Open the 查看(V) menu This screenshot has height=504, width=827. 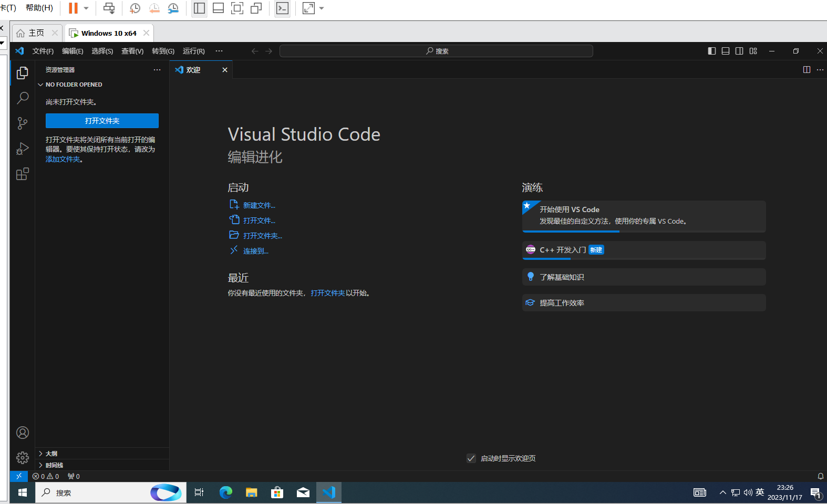pos(132,51)
